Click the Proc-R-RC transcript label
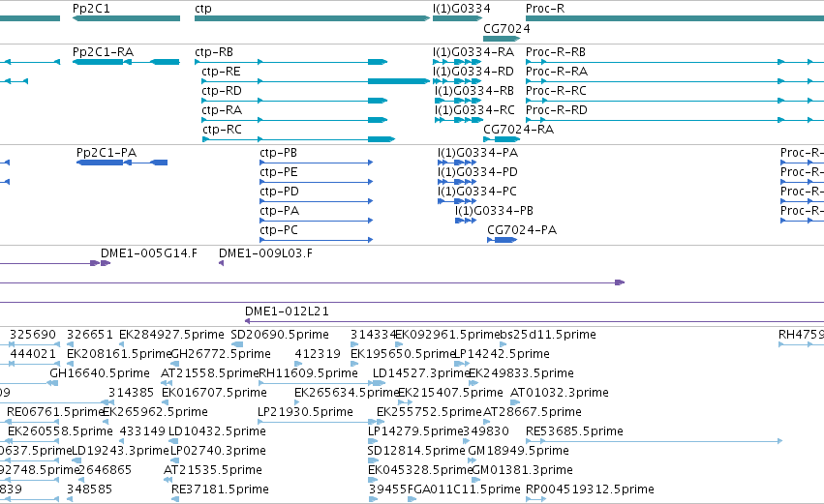Image resolution: width=824 pixels, height=504 pixels. [557, 91]
